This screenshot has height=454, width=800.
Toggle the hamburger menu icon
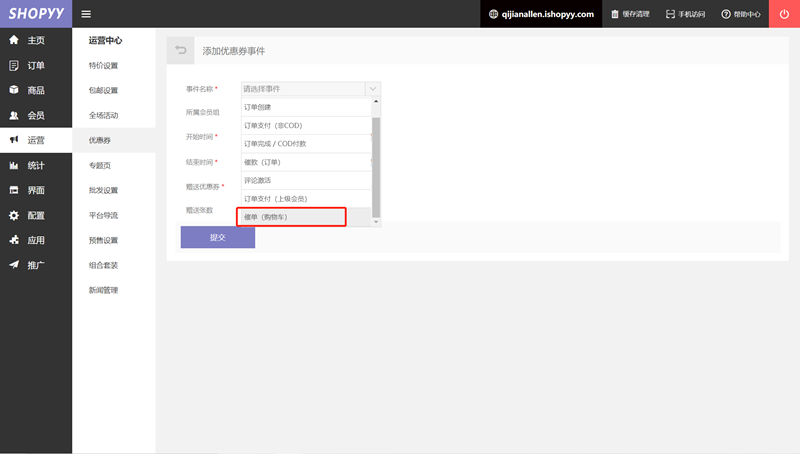click(86, 14)
